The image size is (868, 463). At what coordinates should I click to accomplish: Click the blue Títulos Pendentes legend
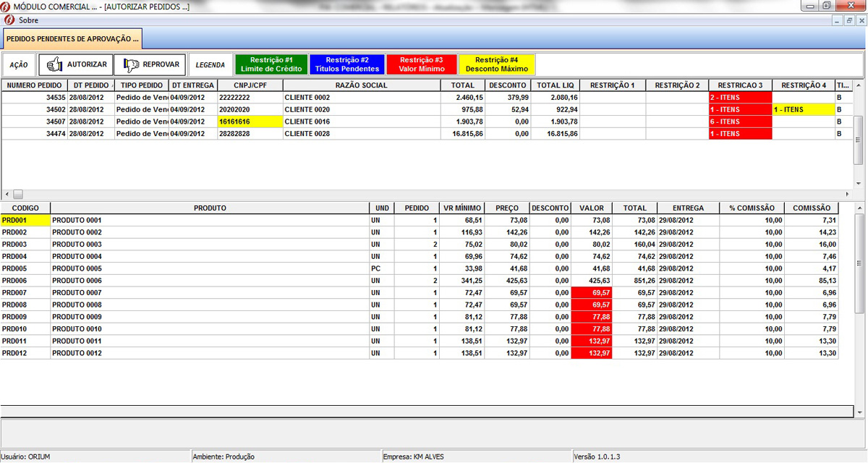point(347,64)
